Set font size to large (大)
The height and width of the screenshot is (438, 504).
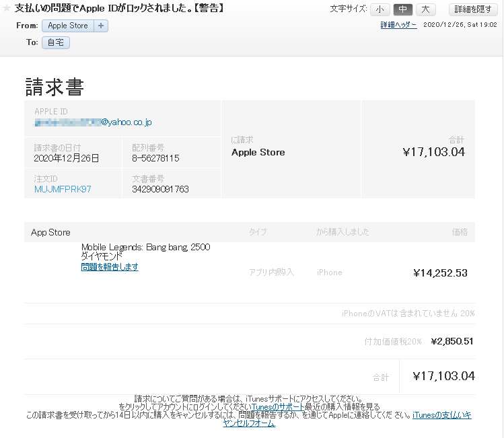[425, 9]
